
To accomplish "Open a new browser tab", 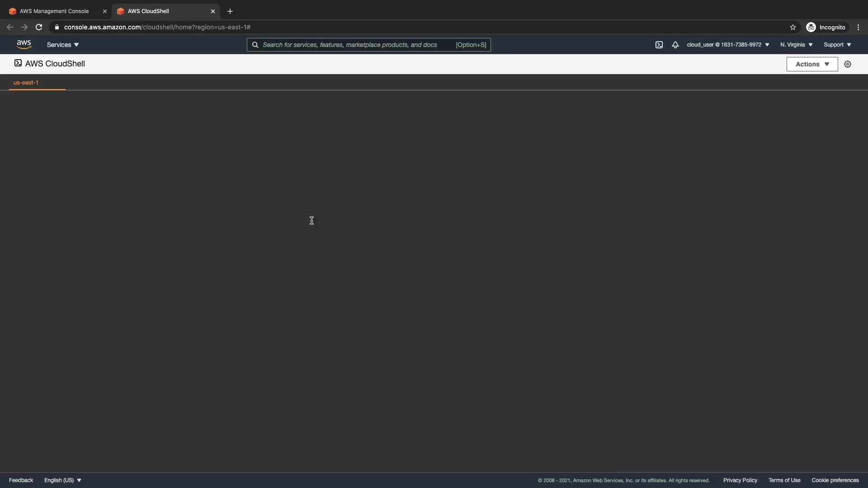I will (x=230, y=11).
